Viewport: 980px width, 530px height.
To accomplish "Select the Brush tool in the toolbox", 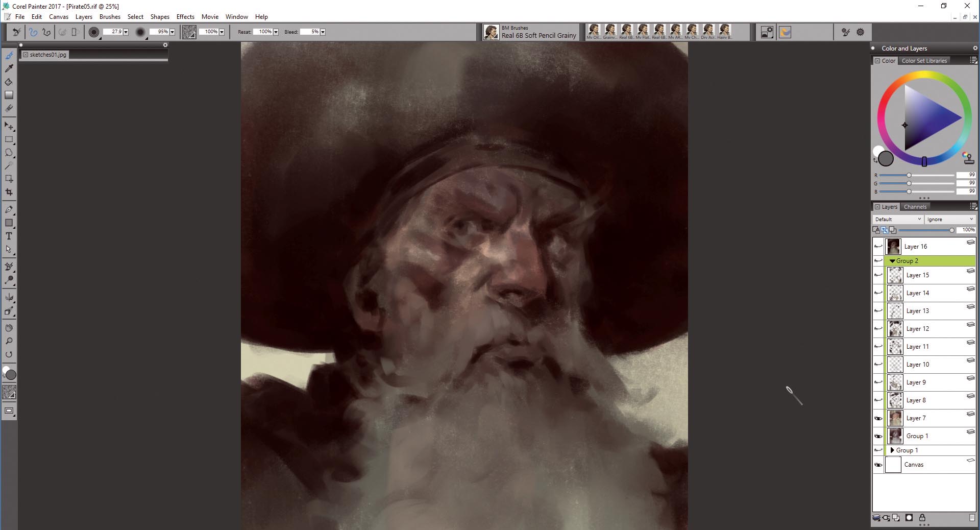I will coord(9,55).
